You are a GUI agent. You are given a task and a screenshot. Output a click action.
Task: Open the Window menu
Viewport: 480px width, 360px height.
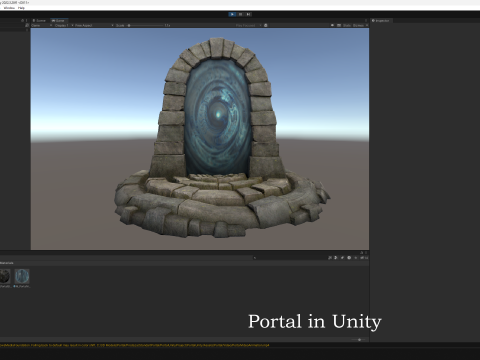coord(9,8)
